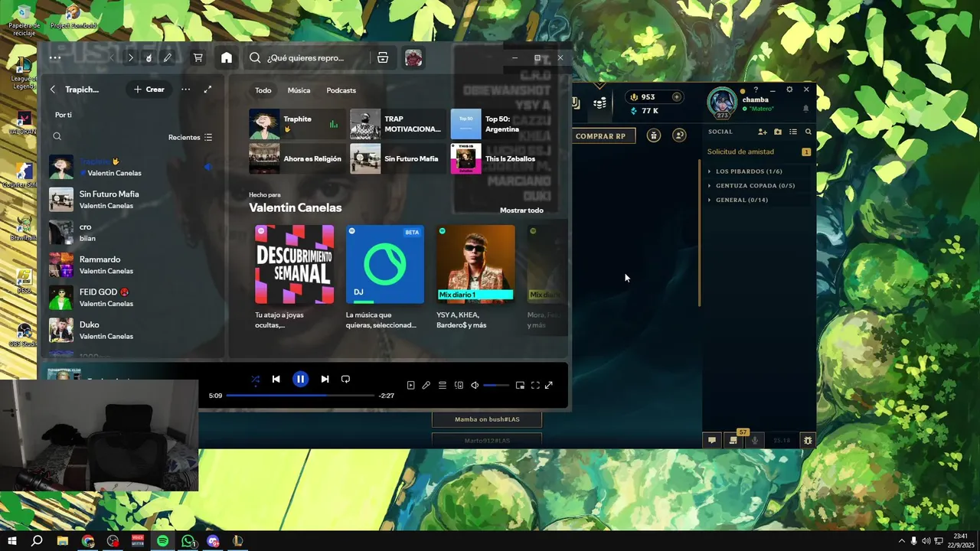
Task: Open the DJ Beta card
Action: [x=384, y=277]
